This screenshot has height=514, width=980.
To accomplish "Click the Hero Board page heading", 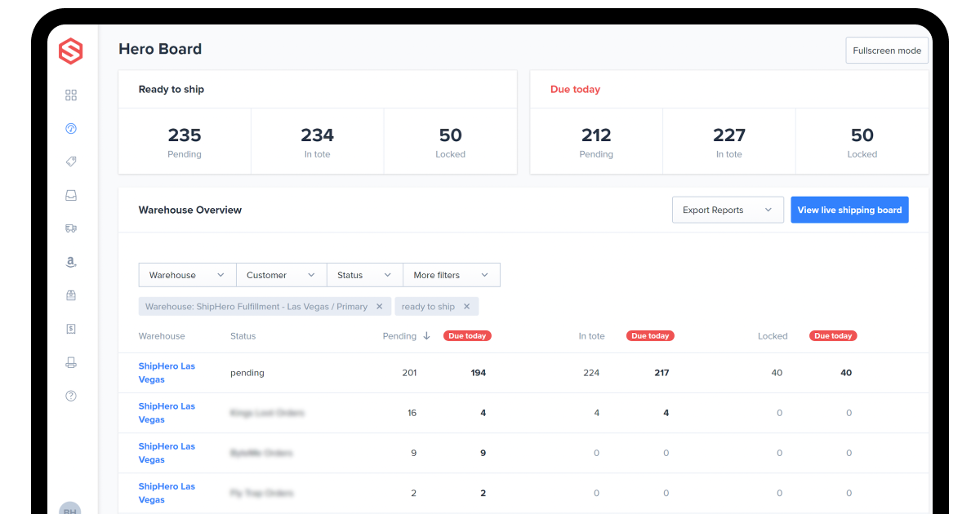I will tap(160, 49).
